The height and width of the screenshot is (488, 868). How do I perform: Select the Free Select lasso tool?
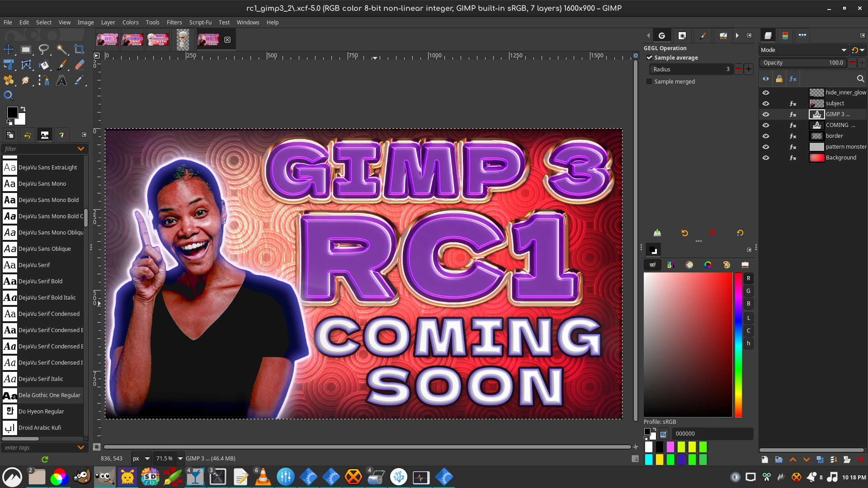coord(44,49)
